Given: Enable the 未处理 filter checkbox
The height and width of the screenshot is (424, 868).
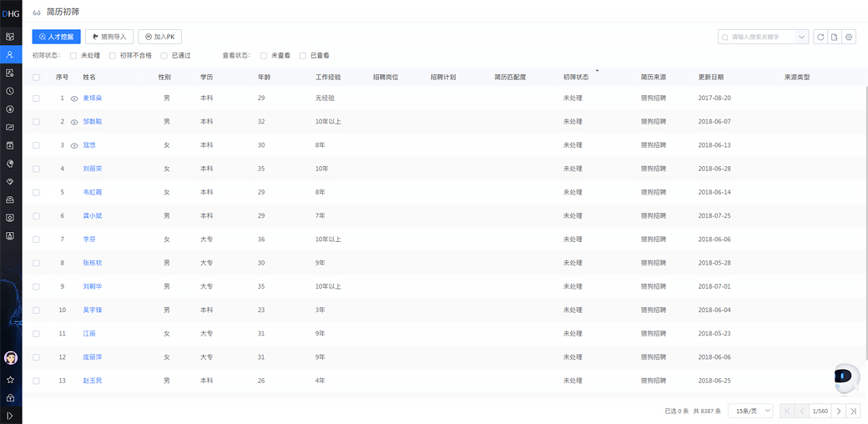Looking at the screenshot, I should coord(73,56).
